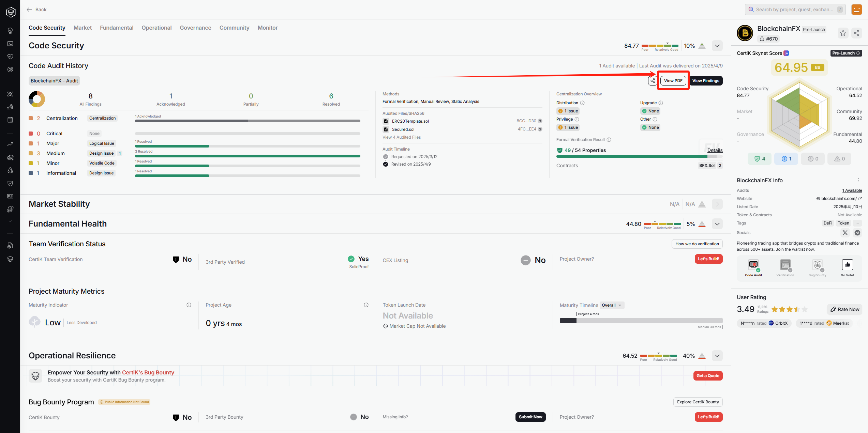
Task: Open the terminal console sidebar icon
Action: [10, 44]
